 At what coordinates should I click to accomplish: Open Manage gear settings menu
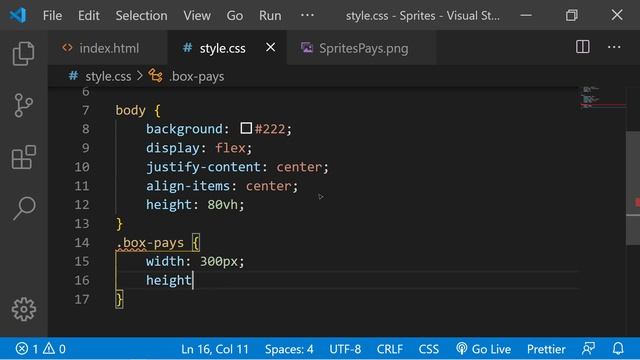(x=24, y=309)
